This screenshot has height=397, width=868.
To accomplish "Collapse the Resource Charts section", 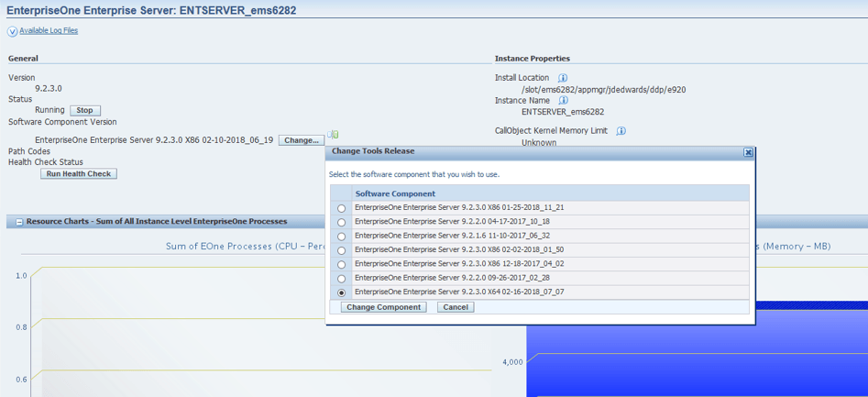I will click(x=19, y=222).
